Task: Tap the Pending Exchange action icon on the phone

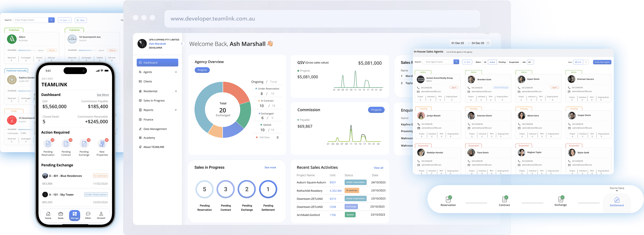Action: pos(84,144)
